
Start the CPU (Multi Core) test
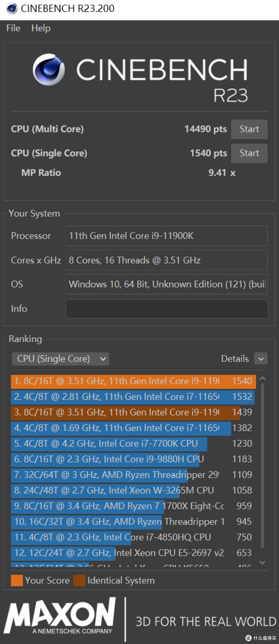pyautogui.click(x=249, y=129)
